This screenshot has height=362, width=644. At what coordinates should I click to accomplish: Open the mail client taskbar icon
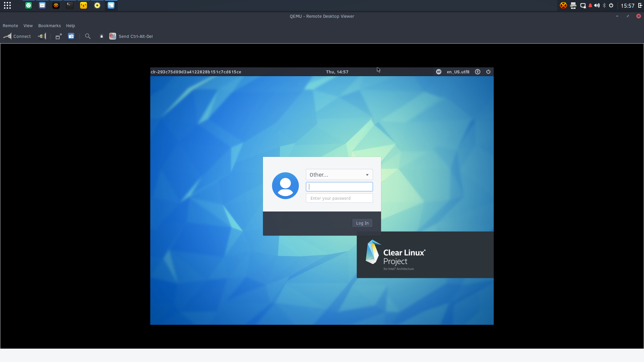coord(42,5)
